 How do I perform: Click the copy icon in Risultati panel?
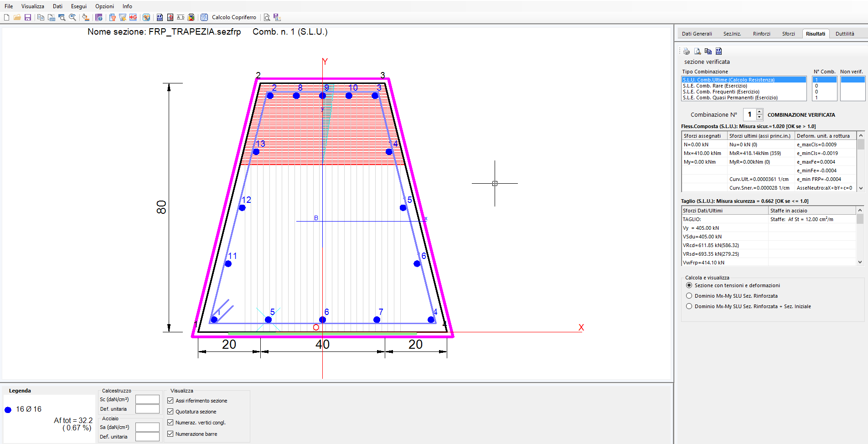click(708, 51)
